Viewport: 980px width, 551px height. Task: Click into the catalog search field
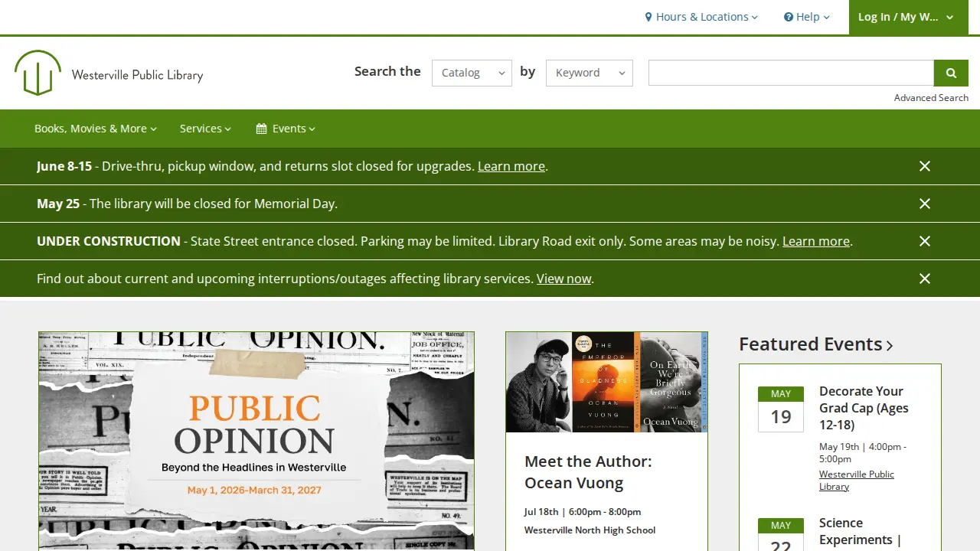[x=791, y=73]
